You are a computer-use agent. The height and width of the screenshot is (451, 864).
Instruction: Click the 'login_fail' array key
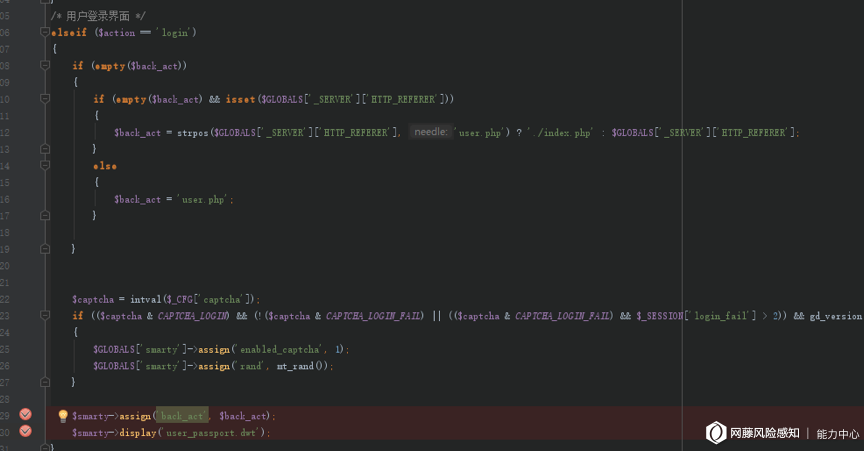coord(721,316)
